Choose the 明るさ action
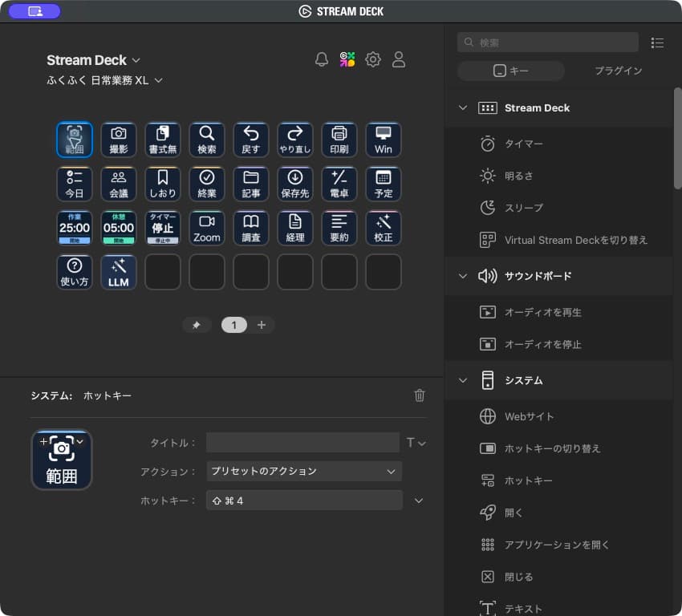Viewport: 682px width, 616px height. [x=559, y=176]
